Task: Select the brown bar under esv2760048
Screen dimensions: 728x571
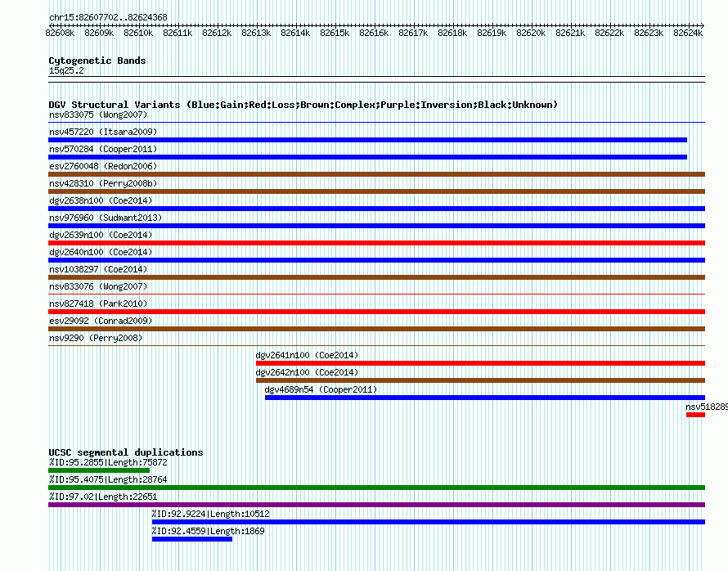Action: coord(376,174)
